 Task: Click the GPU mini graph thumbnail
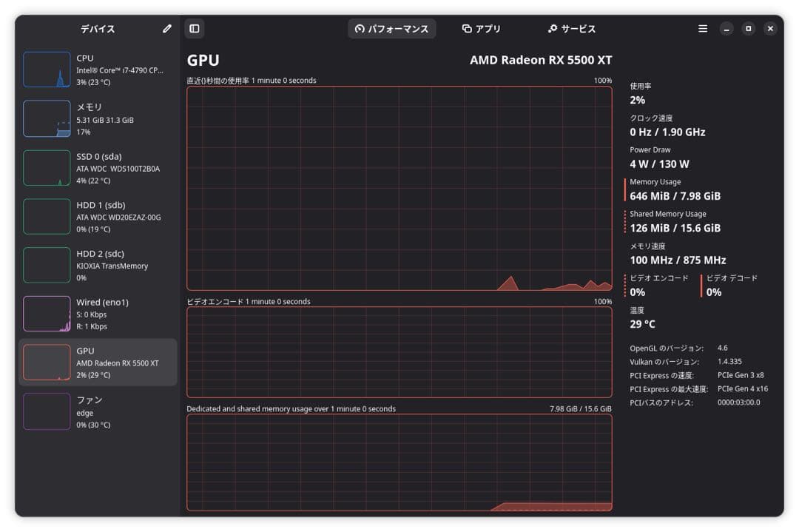(x=47, y=363)
